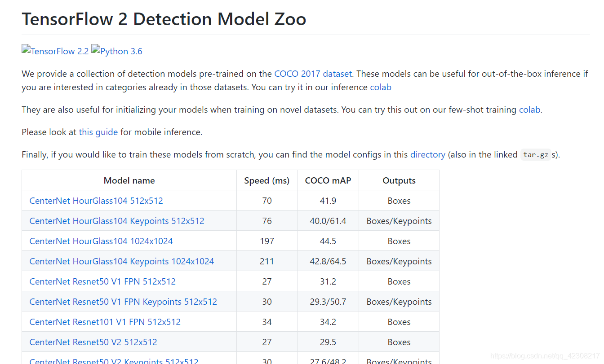This screenshot has height=364, width=604.
Task: Click COCO mAP value 40.0/61.4
Action: click(x=328, y=221)
